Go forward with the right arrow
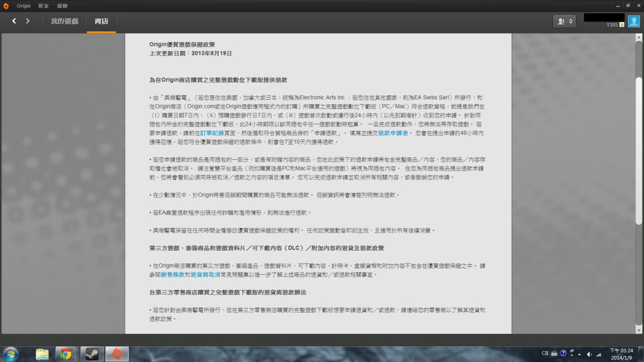 tap(28, 21)
